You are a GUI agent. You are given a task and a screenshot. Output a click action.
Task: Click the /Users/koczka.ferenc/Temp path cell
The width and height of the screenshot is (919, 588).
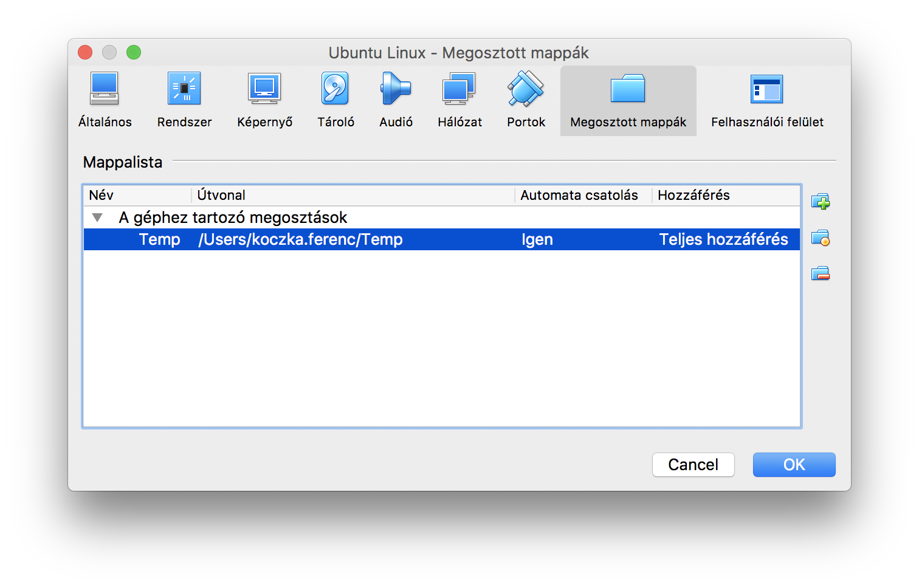point(300,239)
